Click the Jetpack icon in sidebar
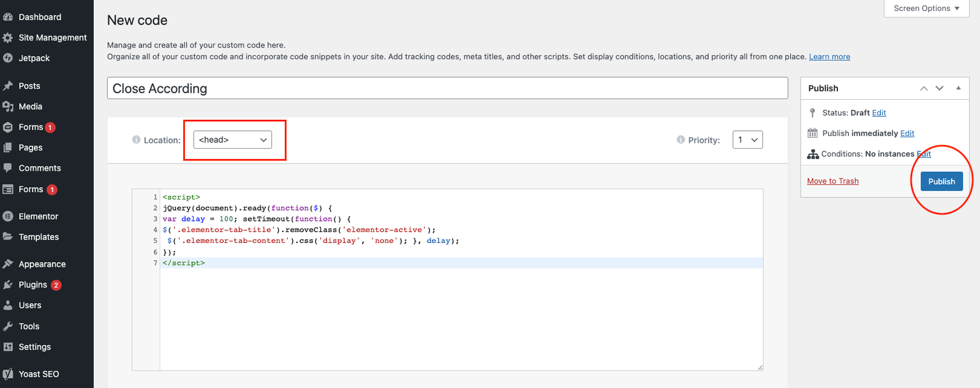This screenshot has height=388, width=980. 8,58
